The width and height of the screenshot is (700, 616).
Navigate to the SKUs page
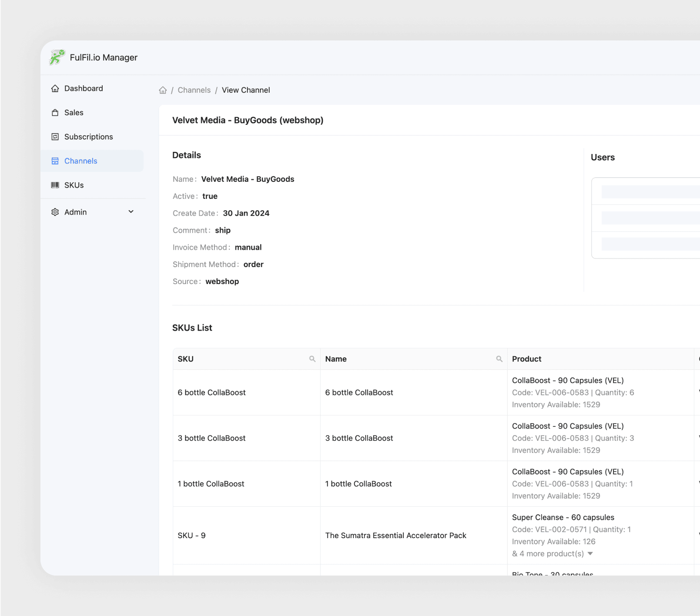tap(73, 185)
